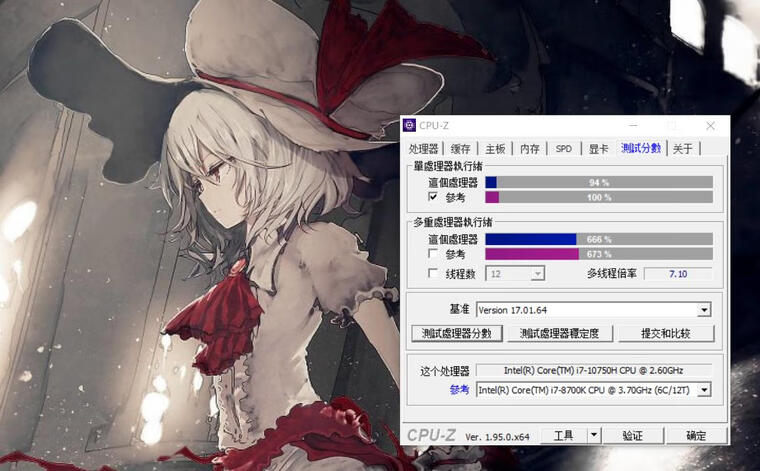Click the single-thread reference 100 % bar
The height and width of the screenshot is (471, 760).
[599, 197]
